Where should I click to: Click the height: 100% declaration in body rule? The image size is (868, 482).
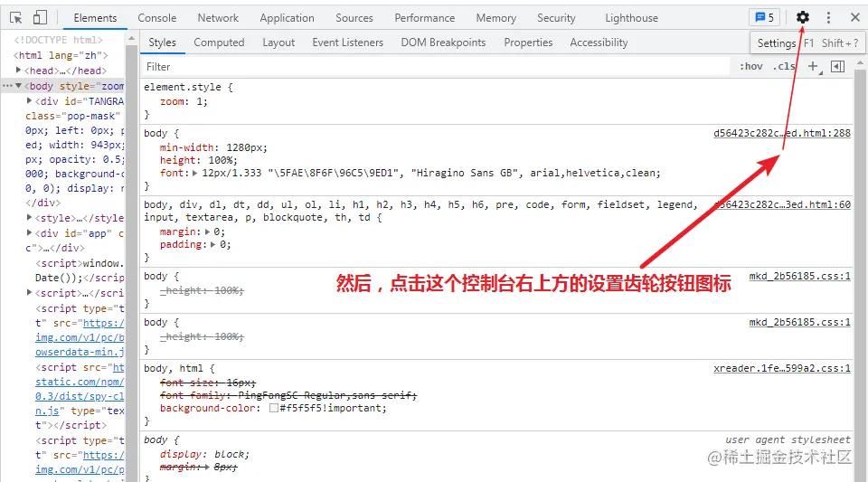click(198, 160)
